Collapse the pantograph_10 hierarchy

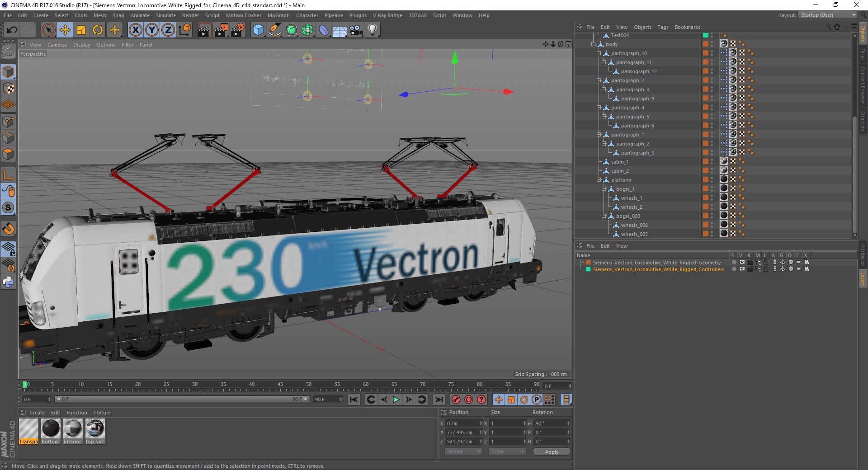[x=599, y=53]
